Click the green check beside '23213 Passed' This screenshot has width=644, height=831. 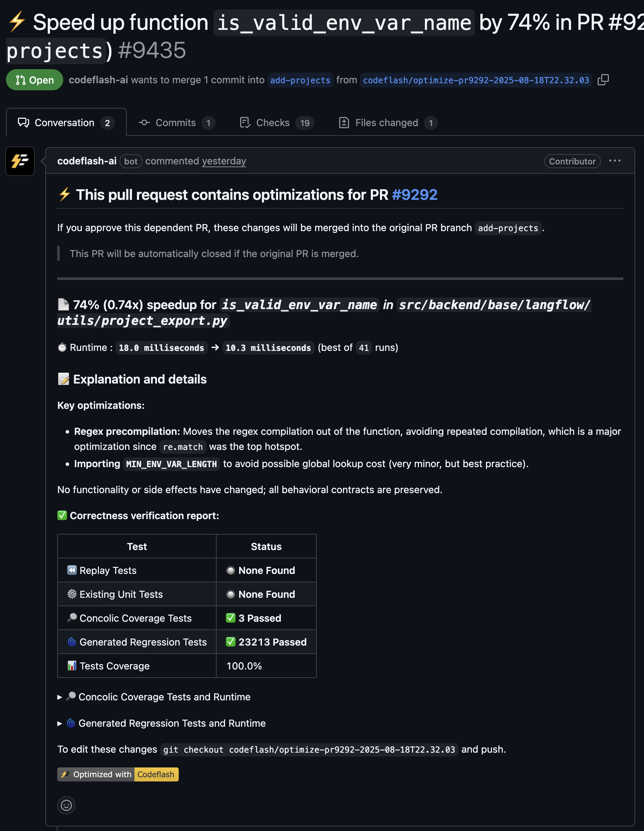point(230,642)
